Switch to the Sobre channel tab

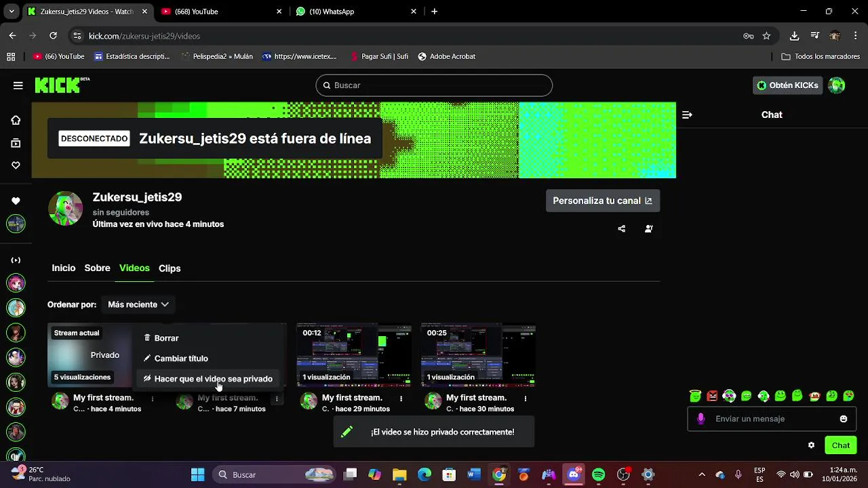click(97, 268)
